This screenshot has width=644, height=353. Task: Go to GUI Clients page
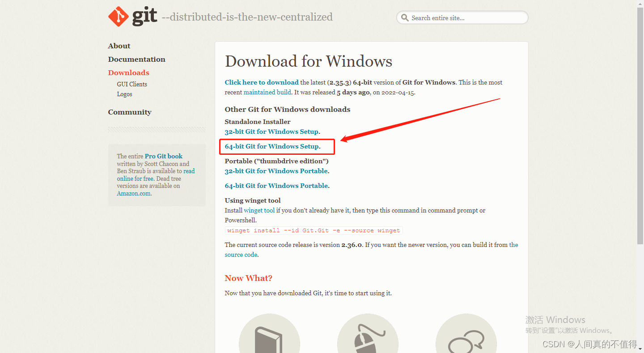coord(132,84)
